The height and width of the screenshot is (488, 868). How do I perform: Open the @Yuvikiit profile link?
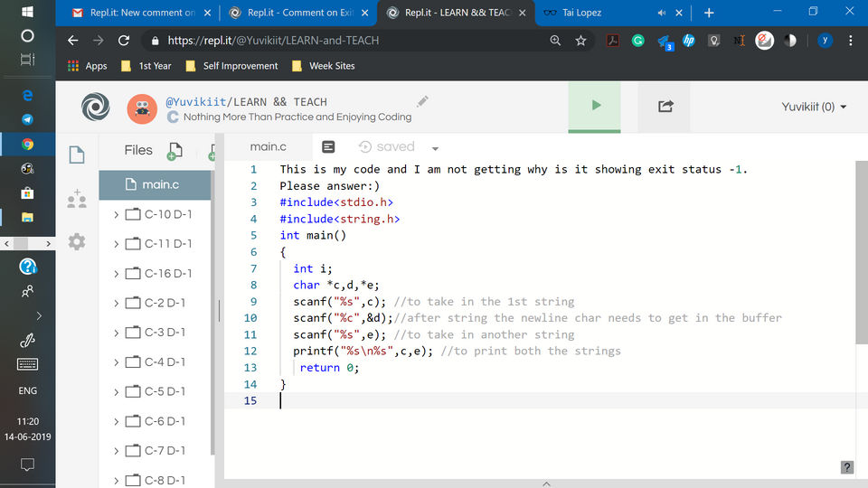click(x=194, y=102)
